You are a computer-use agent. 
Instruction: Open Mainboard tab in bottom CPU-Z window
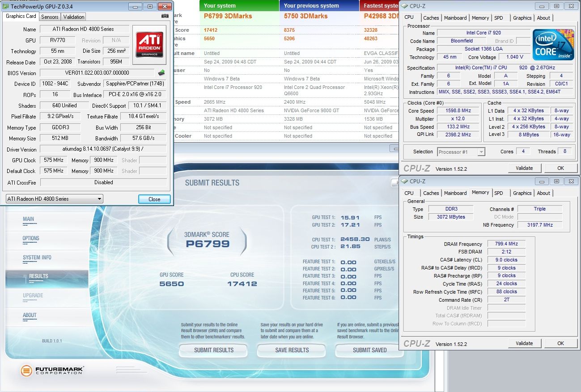click(x=455, y=193)
